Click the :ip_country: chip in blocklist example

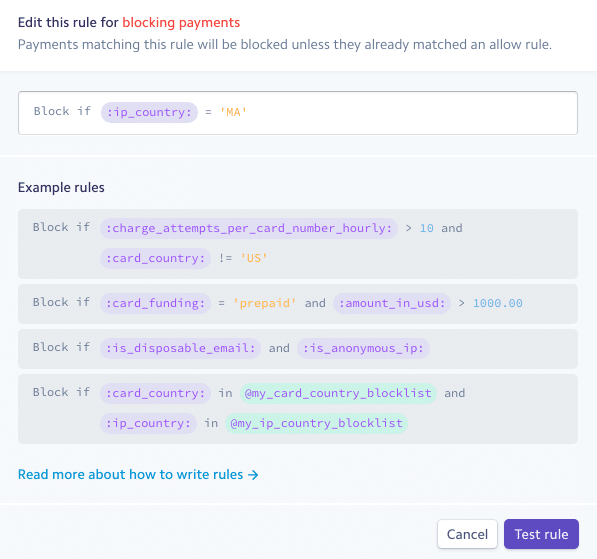[x=148, y=423]
